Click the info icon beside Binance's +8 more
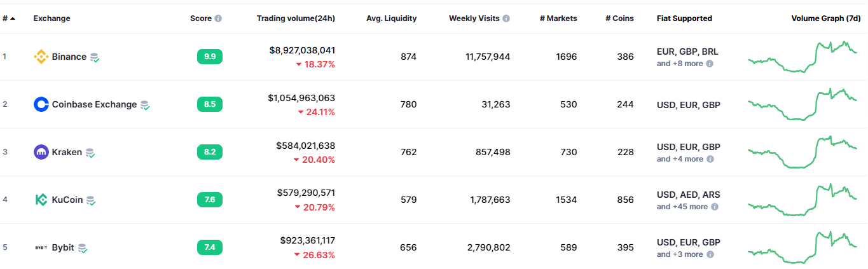868x269 pixels. pyautogui.click(x=710, y=64)
